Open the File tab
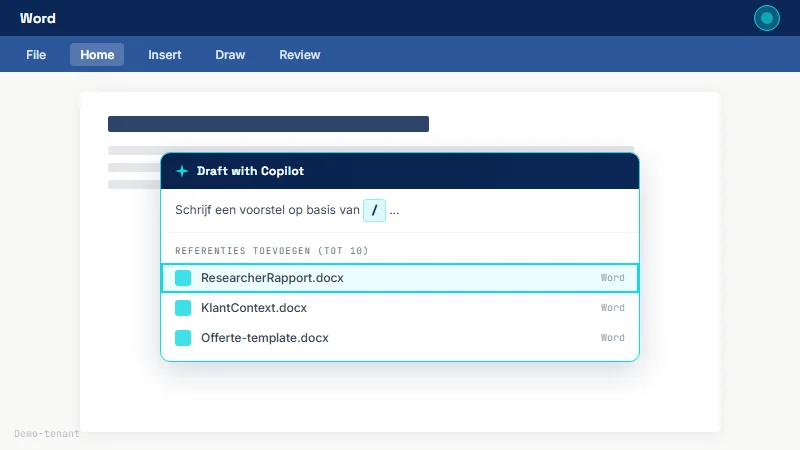 tap(36, 55)
